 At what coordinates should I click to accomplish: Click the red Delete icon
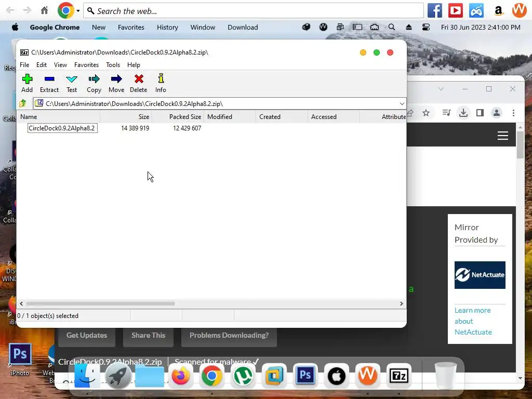coord(138,83)
